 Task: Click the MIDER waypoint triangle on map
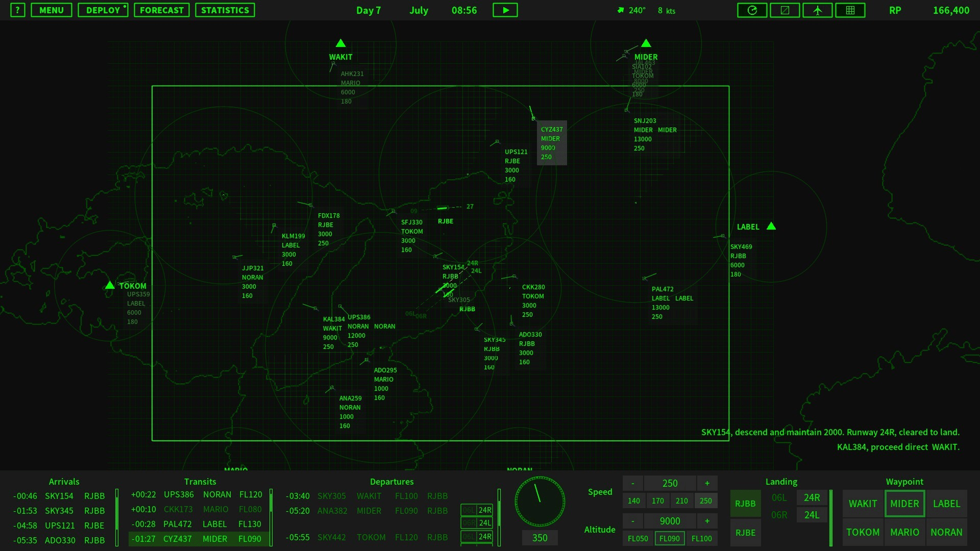coord(646,43)
